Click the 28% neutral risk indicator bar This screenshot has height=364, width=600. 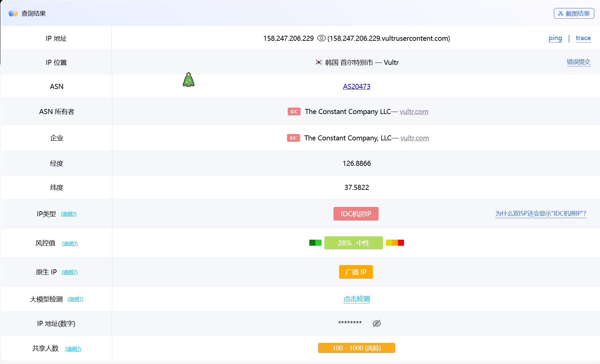[x=354, y=243]
